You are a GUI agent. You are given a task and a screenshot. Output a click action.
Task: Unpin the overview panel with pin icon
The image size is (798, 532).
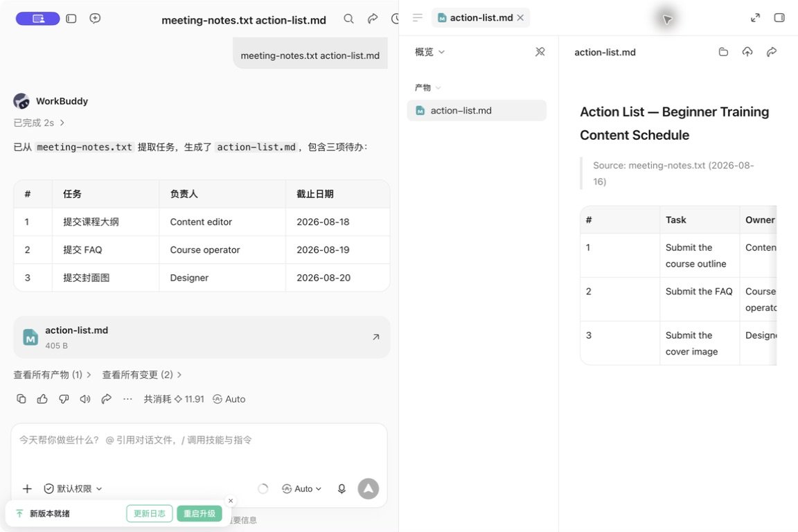point(540,52)
